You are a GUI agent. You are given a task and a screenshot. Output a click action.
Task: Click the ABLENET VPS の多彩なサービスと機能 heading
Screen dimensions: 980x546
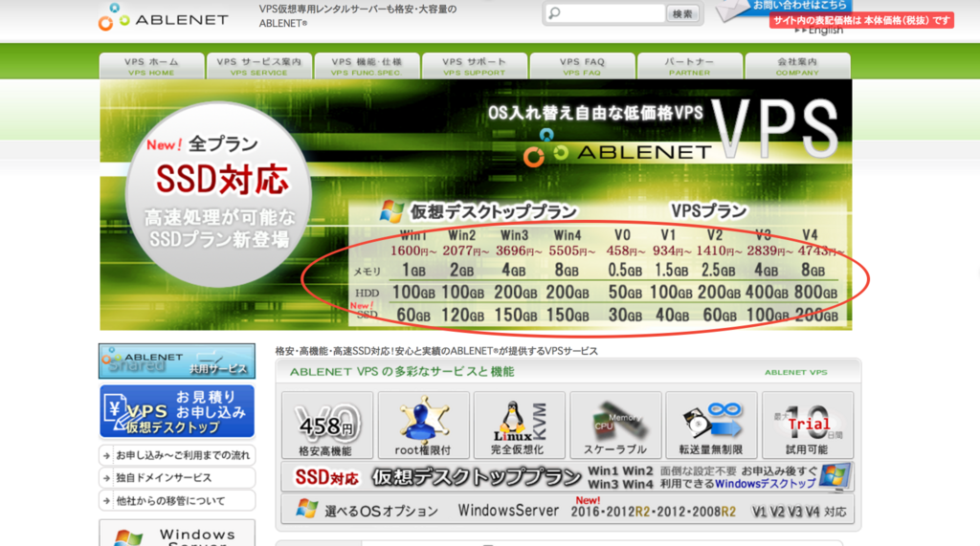tap(402, 372)
